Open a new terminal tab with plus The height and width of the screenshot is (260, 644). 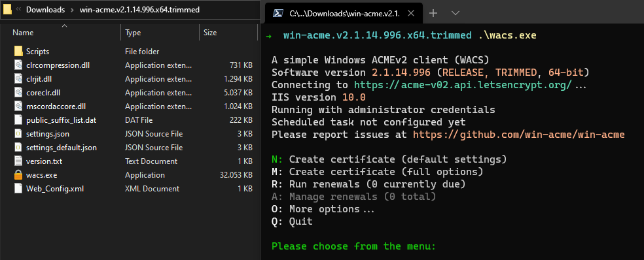click(433, 13)
